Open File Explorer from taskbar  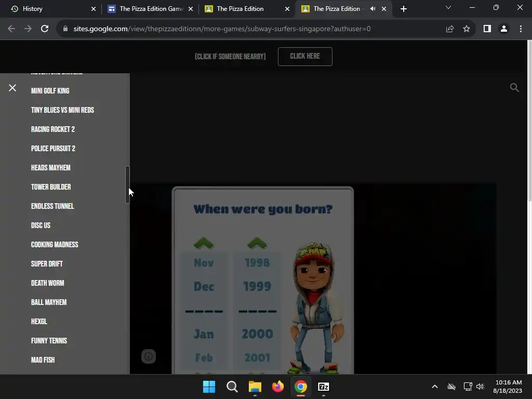255,387
